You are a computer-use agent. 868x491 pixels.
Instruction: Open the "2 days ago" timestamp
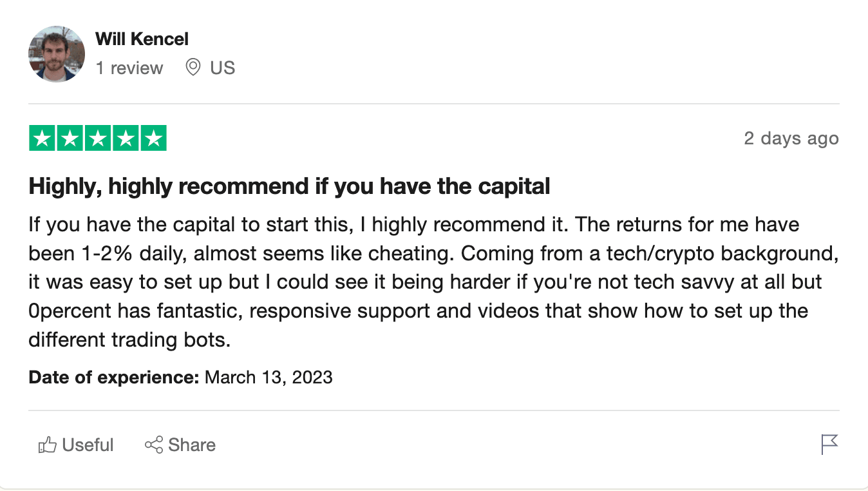pos(791,139)
